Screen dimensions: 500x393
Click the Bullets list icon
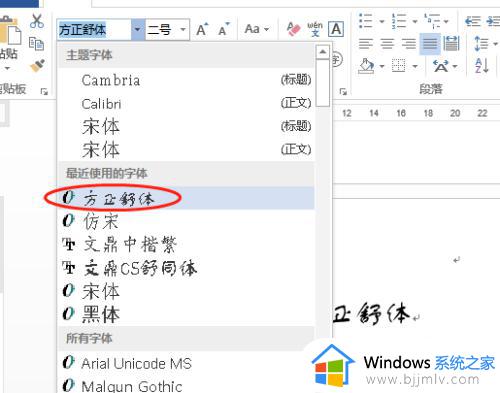point(365,21)
